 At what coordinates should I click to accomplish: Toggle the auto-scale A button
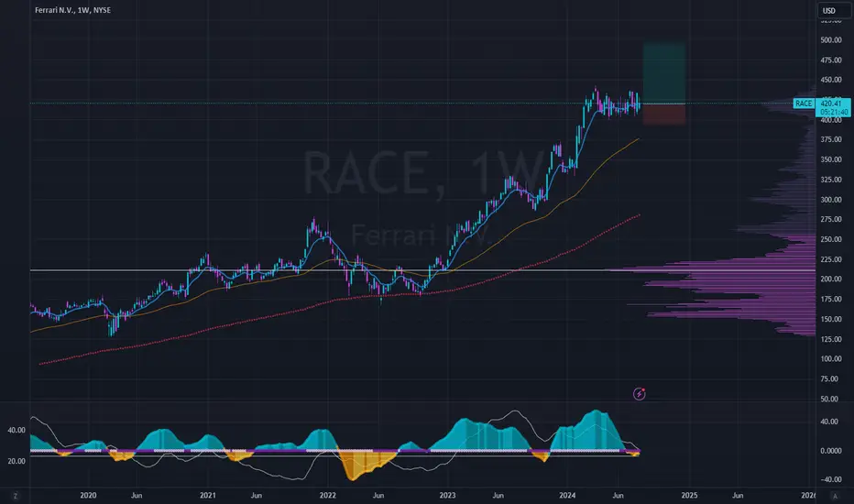click(x=835, y=496)
